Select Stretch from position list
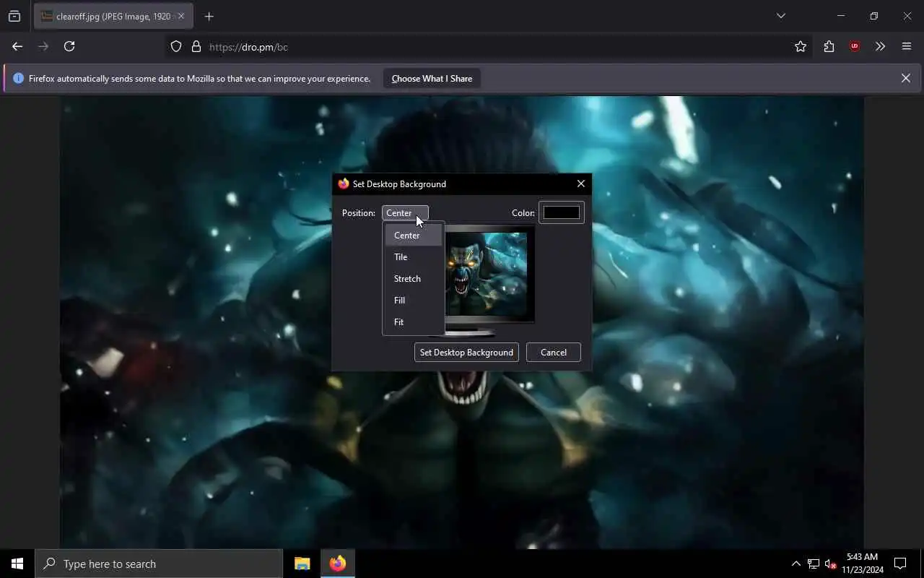 (414, 279)
